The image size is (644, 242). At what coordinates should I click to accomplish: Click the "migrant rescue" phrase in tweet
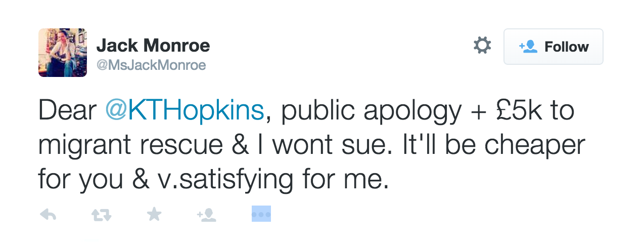(130, 146)
